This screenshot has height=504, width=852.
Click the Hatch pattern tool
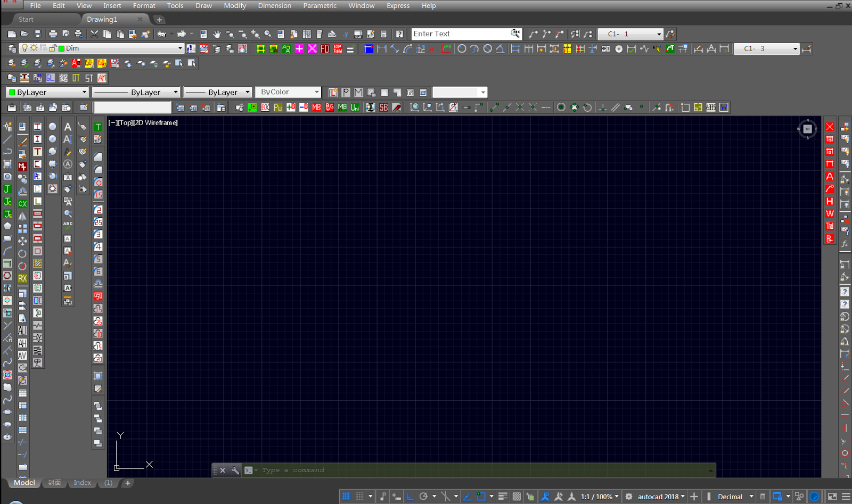click(x=38, y=263)
